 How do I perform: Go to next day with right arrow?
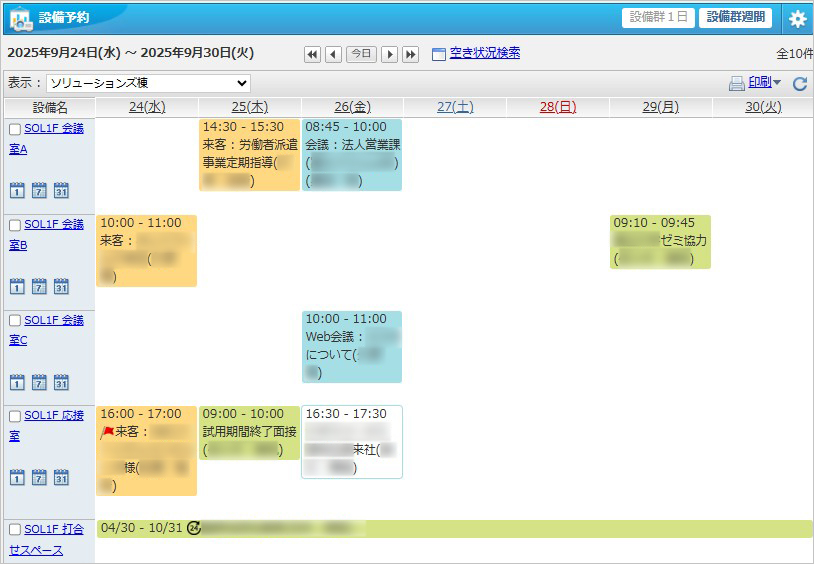tap(389, 54)
